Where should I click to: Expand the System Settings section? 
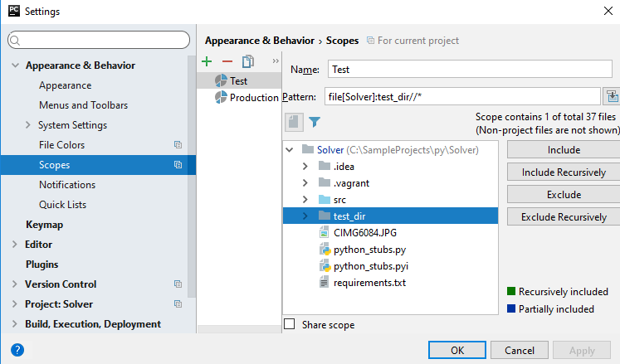[x=28, y=125]
